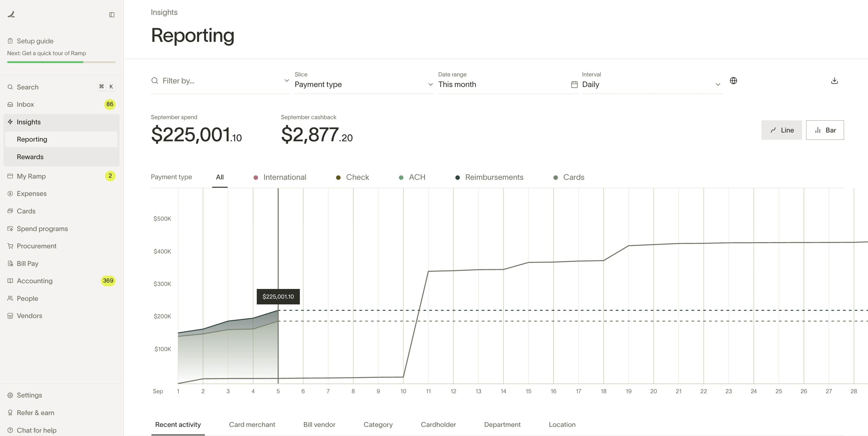Open the date range calendar icon
This screenshot has height=436, width=868.
click(x=574, y=85)
